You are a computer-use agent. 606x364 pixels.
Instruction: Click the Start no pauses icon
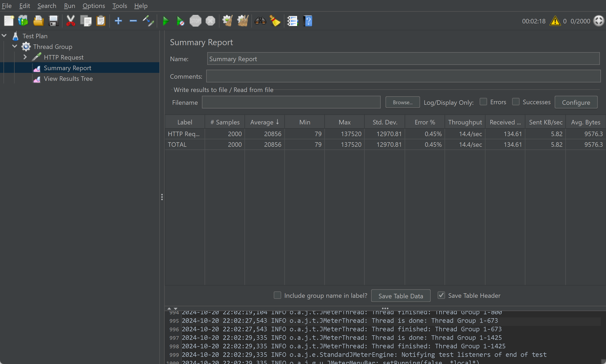coord(180,21)
